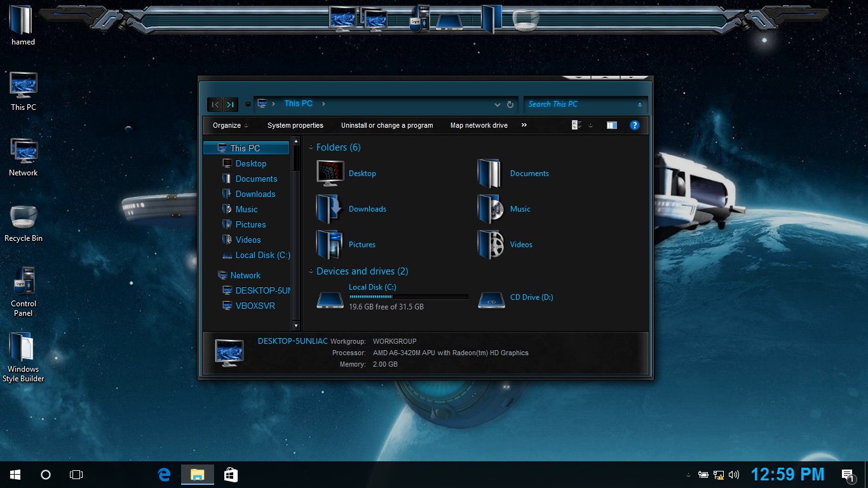Click Map network drive
This screenshot has width=868, height=488.
pos(478,125)
